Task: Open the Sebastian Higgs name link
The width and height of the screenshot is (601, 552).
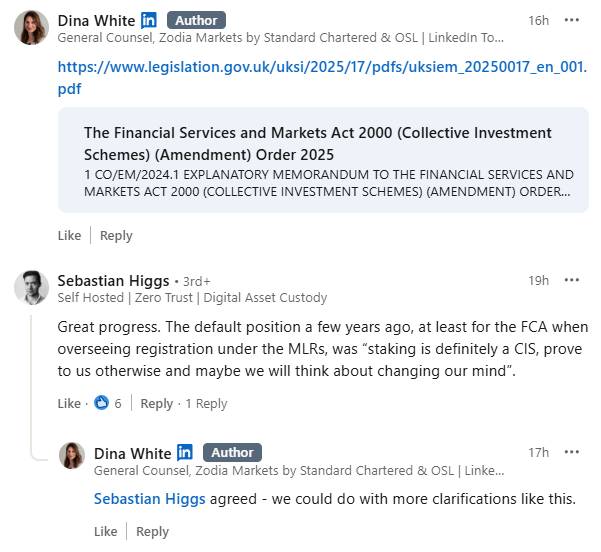Action: coord(113,281)
